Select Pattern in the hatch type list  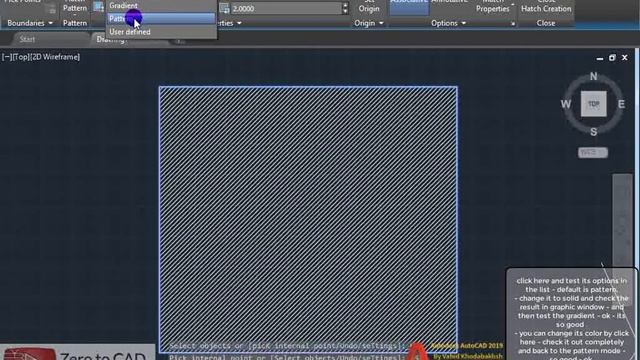coord(161,18)
